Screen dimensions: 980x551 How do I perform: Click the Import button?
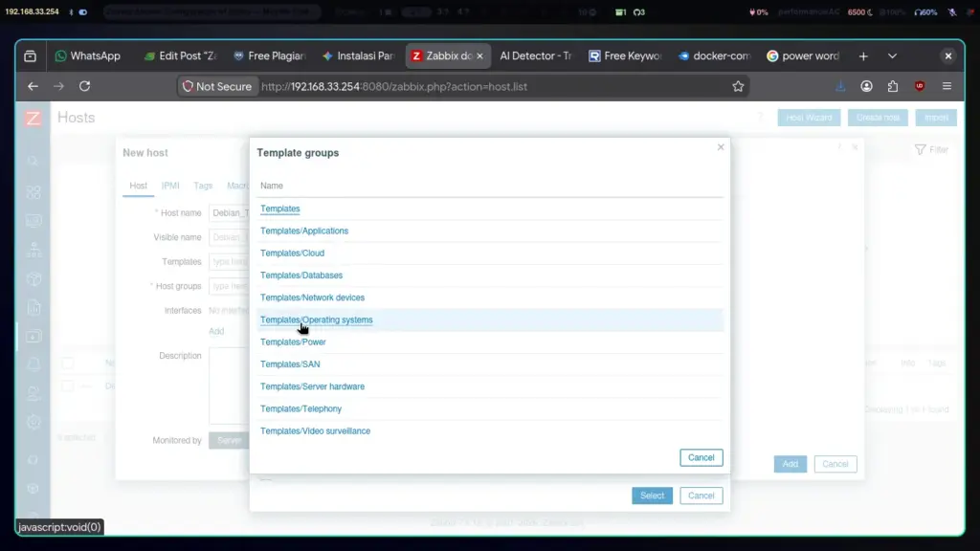coord(936,118)
